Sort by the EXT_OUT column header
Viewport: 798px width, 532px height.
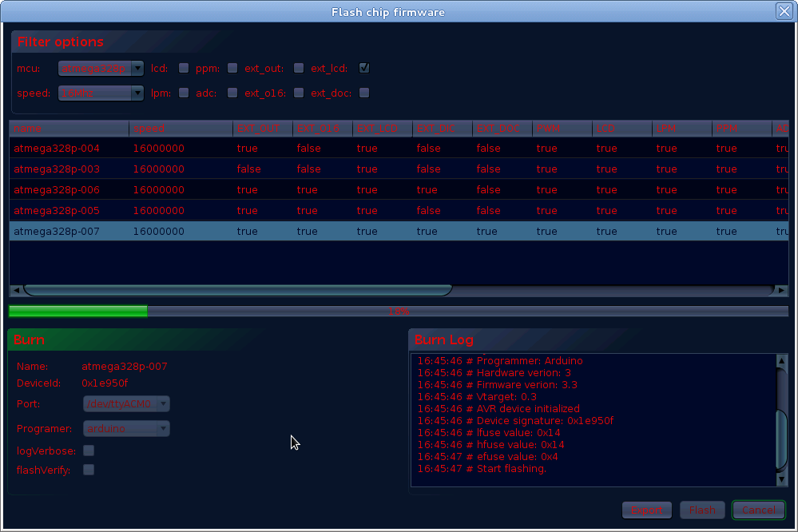(x=263, y=129)
